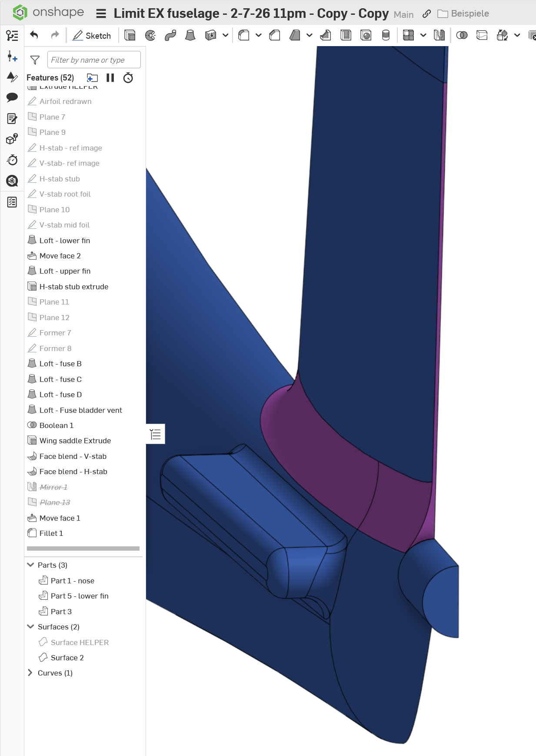Open the filter options icon
This screenshot has width=536, height=756.
pos(35,60)
